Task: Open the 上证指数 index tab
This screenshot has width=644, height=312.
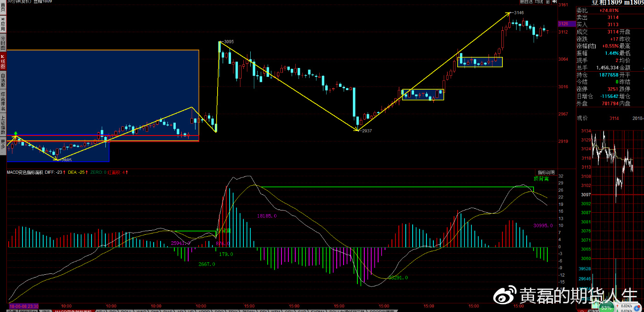Action: pos(3,125)
